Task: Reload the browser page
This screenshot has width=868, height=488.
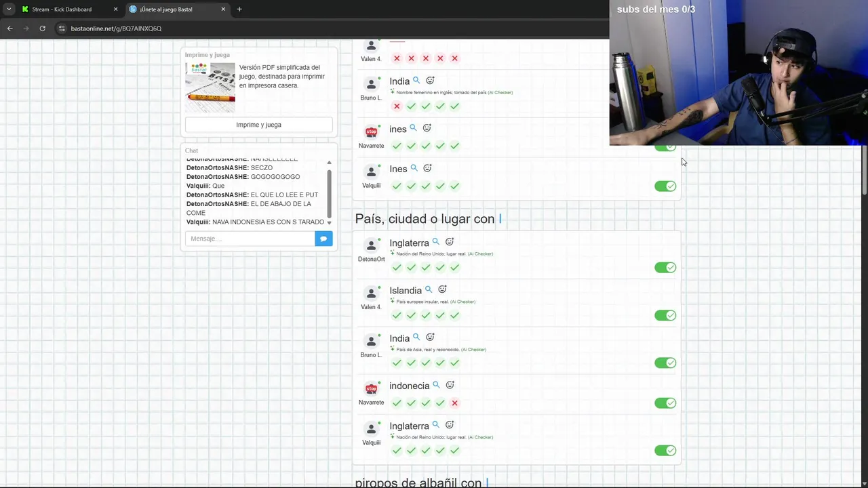Action: tap(42, 28)
